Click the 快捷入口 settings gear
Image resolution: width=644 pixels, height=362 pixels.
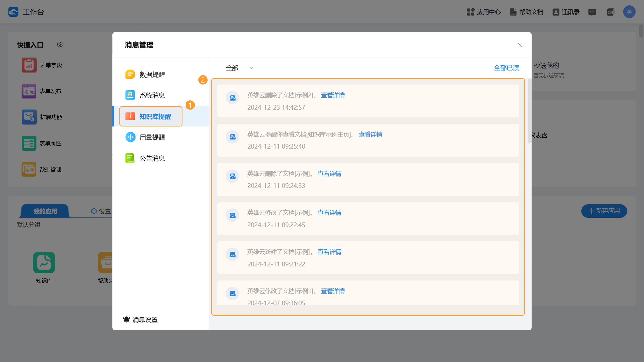tap(60, 45)
